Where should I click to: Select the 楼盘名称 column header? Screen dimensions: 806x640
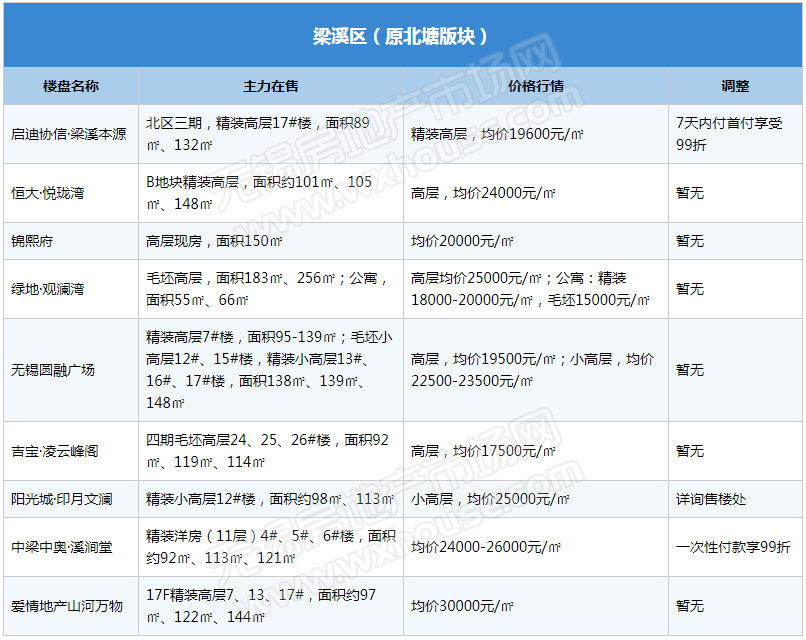point(71,86)
